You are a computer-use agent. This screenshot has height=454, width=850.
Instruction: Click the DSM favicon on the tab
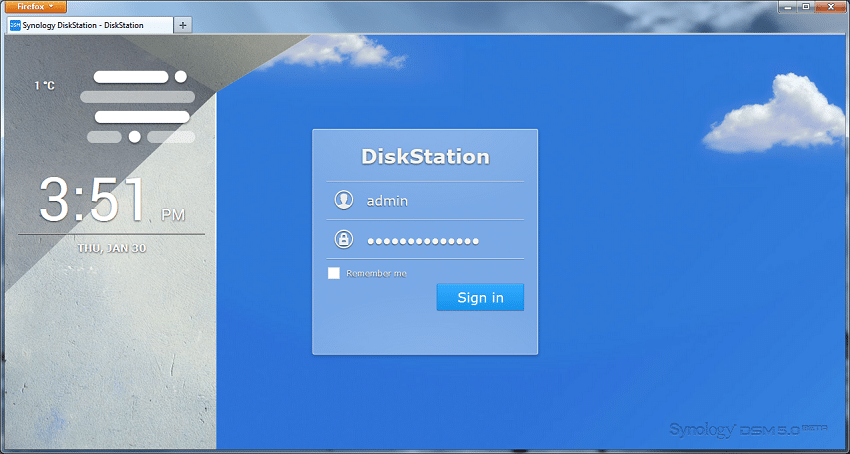[x=15, y=25]
